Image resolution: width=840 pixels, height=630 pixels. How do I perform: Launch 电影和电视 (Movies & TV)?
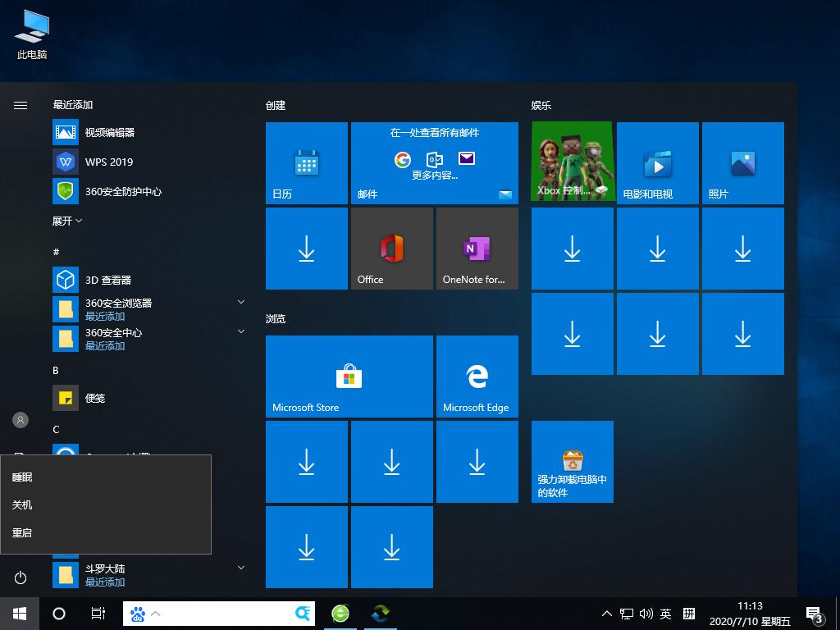point(657,162)
